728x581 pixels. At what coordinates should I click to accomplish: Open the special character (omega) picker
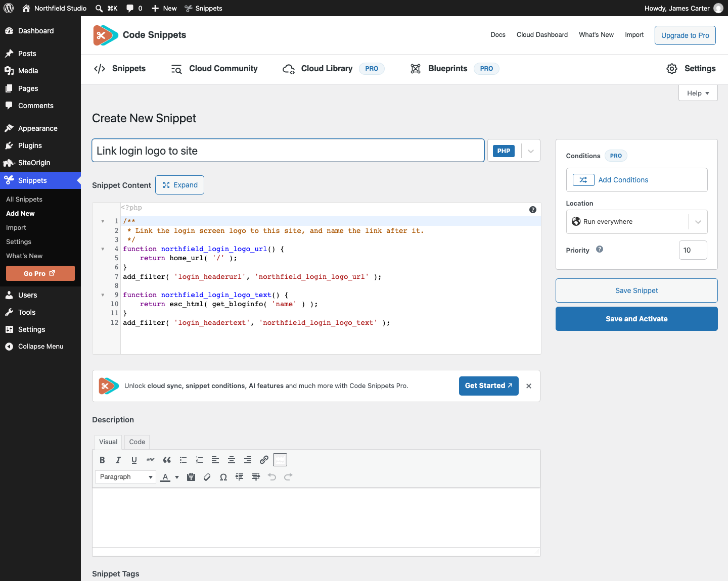pos(223,477)
